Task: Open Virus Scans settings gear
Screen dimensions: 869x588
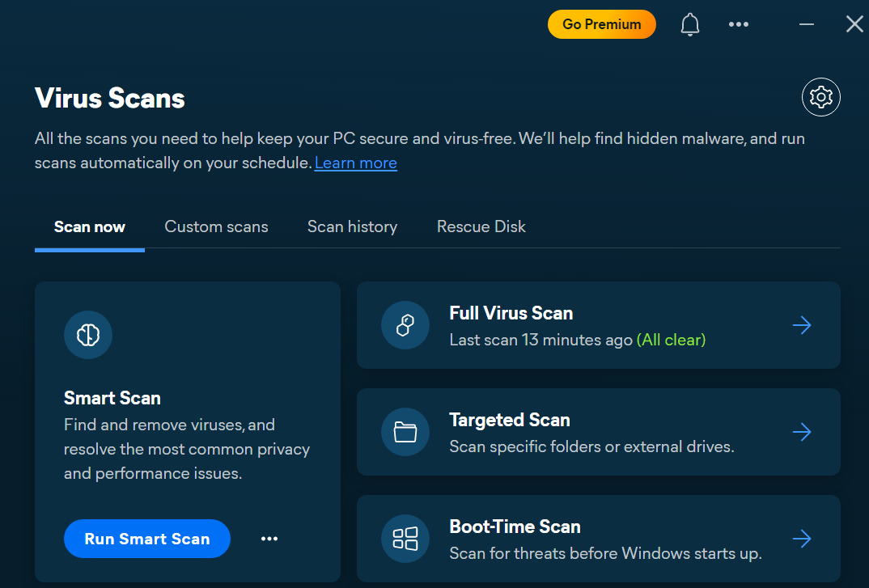Action: pos(820,97)
